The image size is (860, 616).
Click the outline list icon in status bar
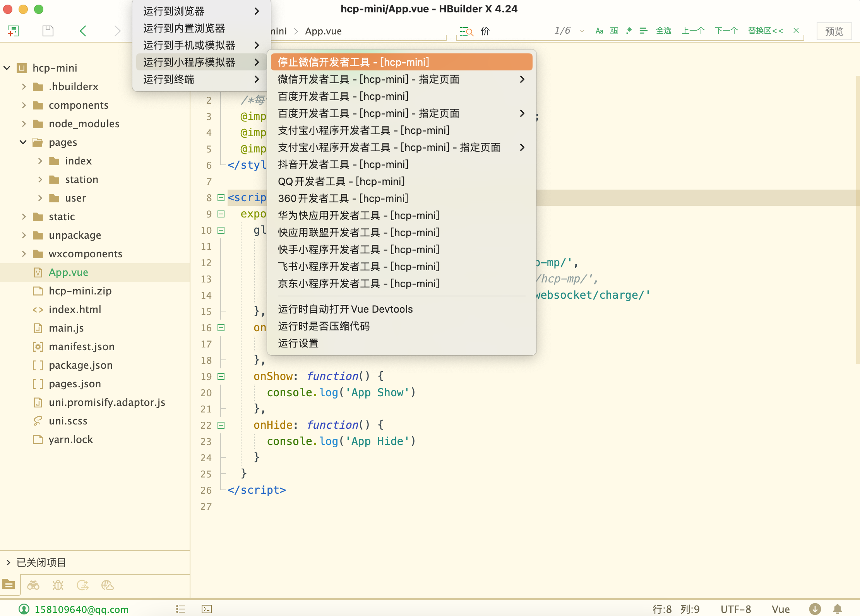click(180, 609)
